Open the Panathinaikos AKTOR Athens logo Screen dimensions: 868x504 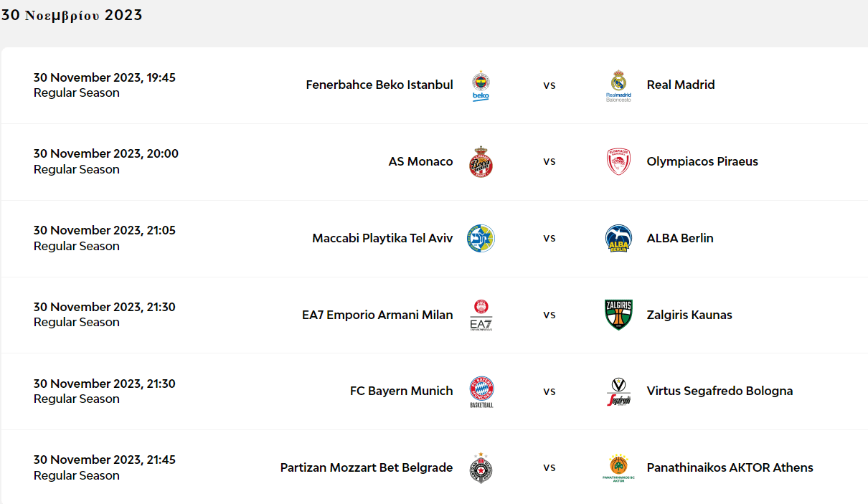(x=618, y=468)
